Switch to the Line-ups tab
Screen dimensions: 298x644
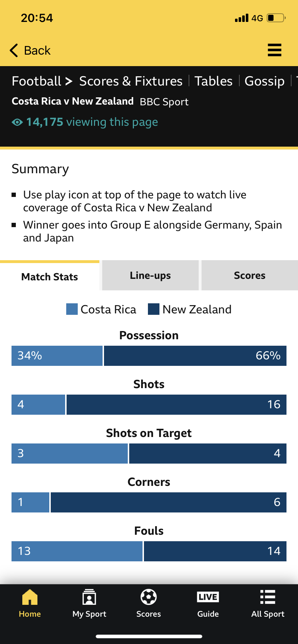[x=150, y=276]
